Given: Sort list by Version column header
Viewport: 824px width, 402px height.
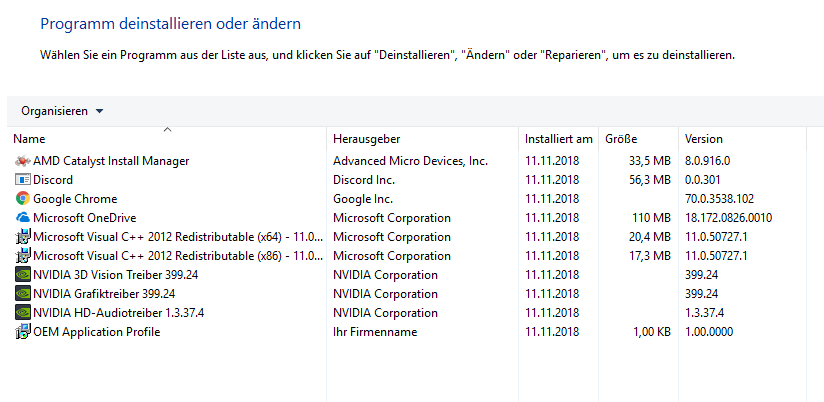Looking at the screenshot, I should tap(704, 139).
